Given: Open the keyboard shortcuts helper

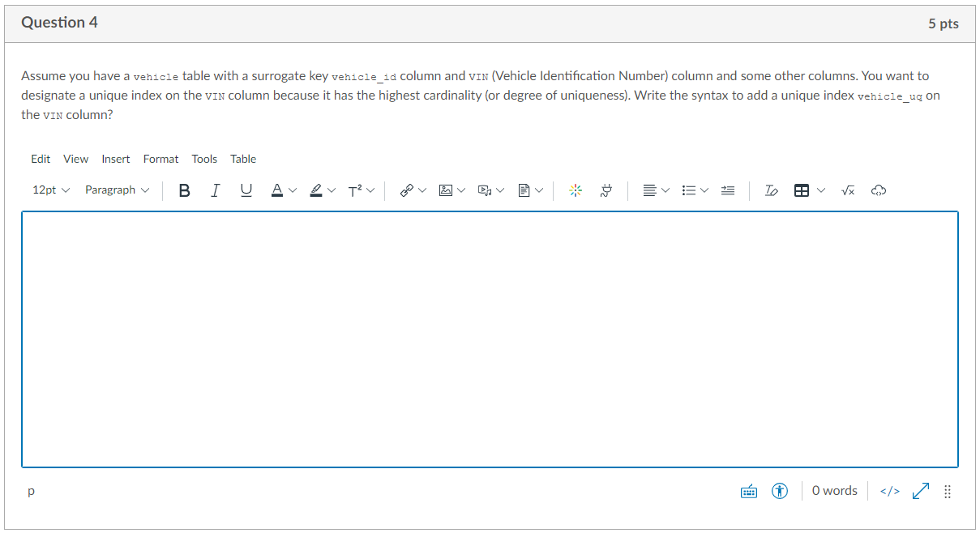Looking at the screenshot, I should pos(748,491).
